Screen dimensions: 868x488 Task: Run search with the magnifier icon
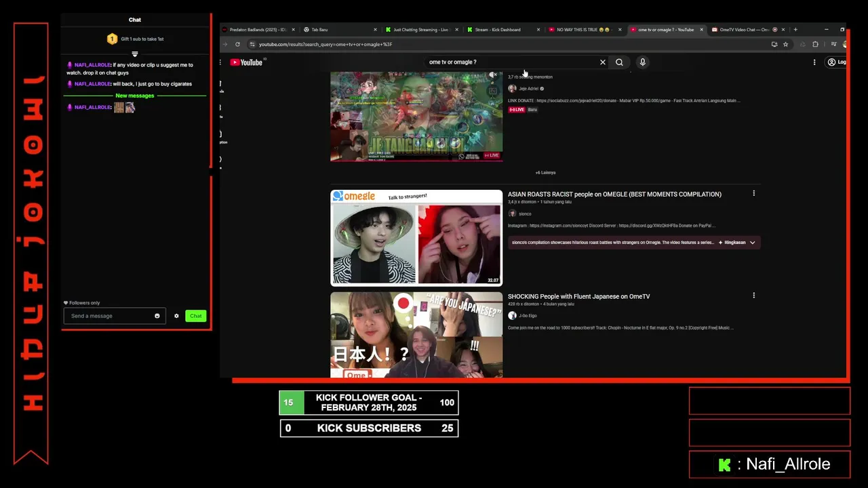click(x=619, y=62)
